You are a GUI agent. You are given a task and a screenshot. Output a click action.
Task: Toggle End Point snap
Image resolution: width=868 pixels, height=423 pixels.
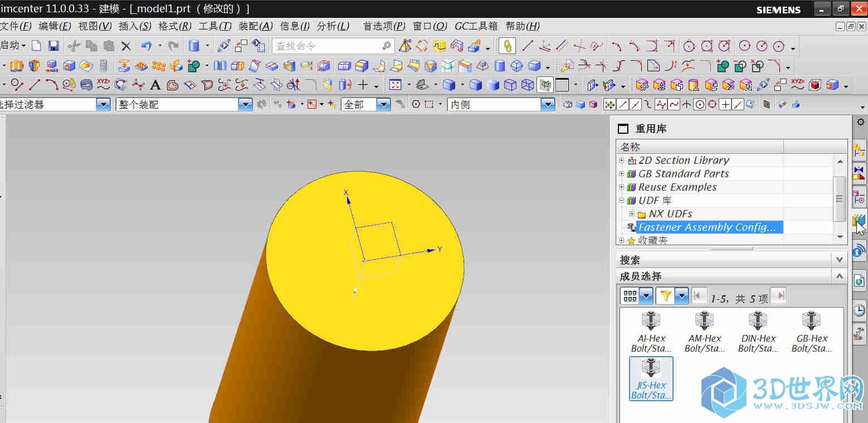pyautogui.click(x=623, y=104)
